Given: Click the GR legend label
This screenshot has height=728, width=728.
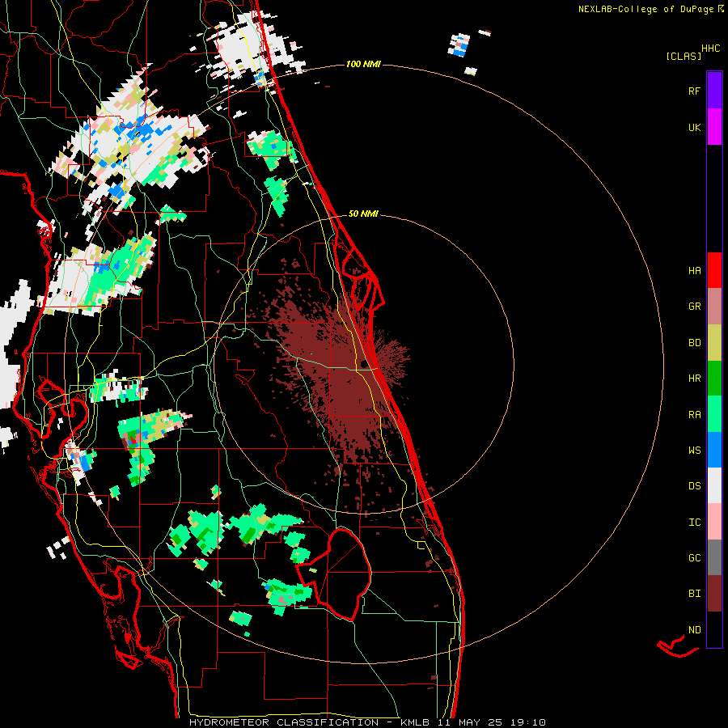Looking at the screenshot, I should [x=694, y=307].
